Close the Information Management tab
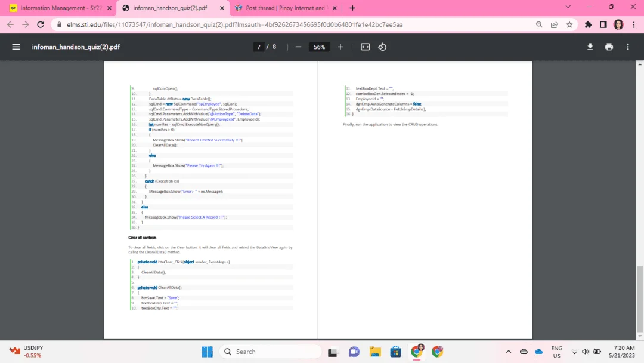Image resolution: width=644 pixels, height=363 pixels. (109, 8)
